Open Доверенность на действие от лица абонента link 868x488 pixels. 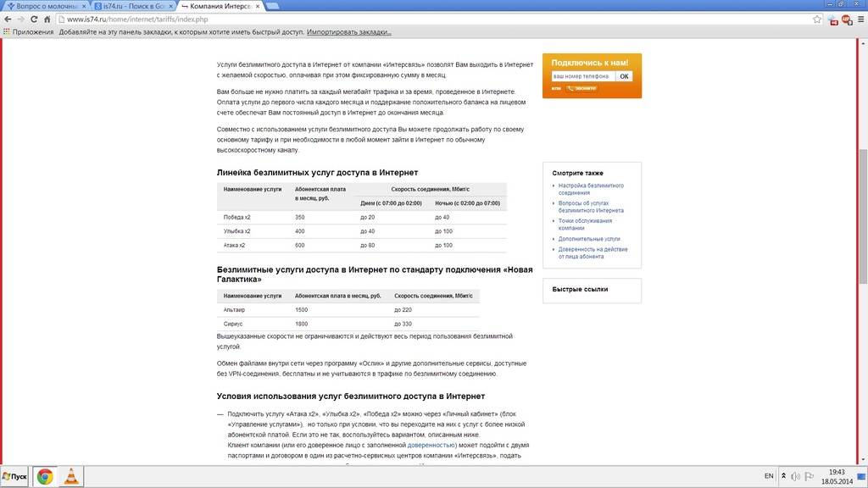coord(593,252)
